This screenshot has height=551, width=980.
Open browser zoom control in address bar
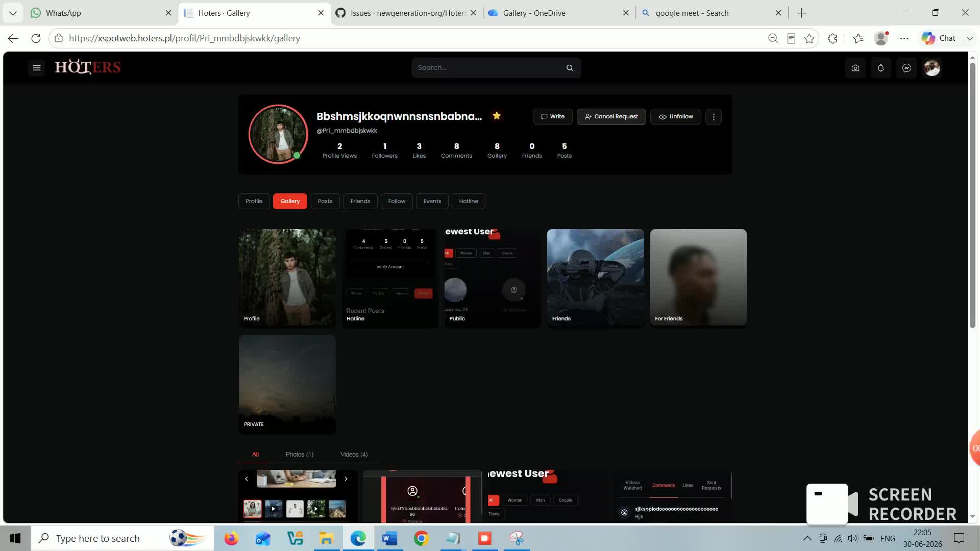pyautogui.click(x=773, y=38)
